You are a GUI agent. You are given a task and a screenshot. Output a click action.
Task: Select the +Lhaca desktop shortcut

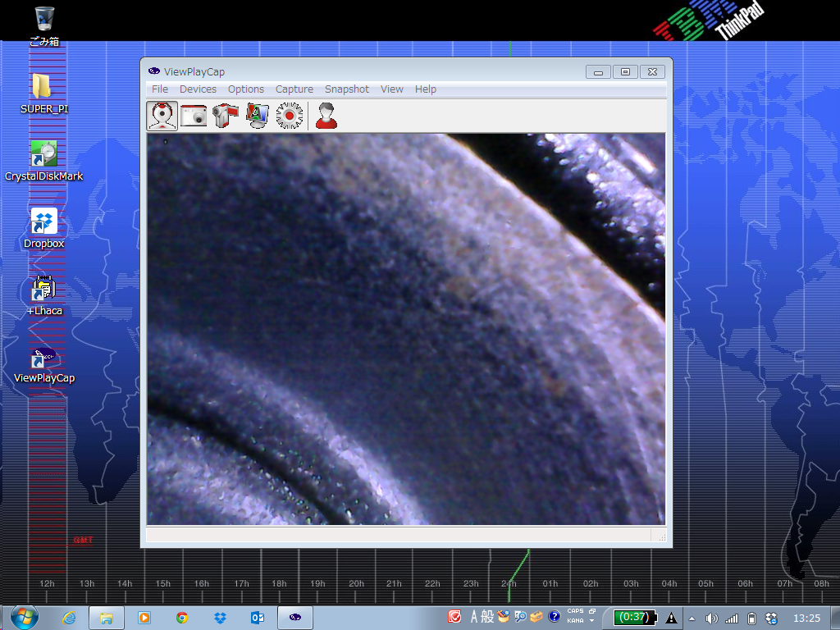point(44,295)
